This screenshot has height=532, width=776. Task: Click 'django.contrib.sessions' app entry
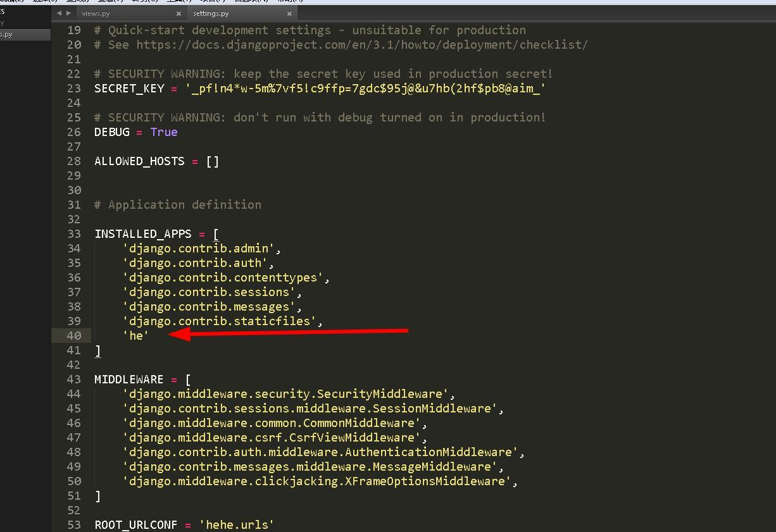click(x=209, y=292)
